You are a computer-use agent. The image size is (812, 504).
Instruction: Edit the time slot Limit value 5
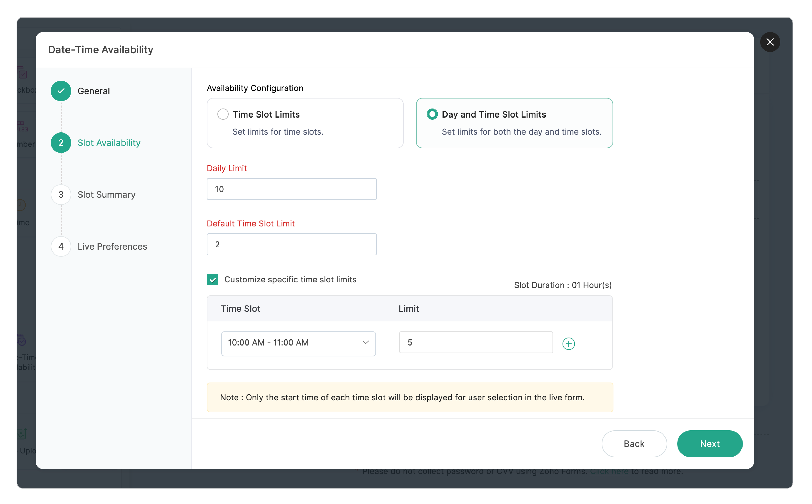(476, 343)
